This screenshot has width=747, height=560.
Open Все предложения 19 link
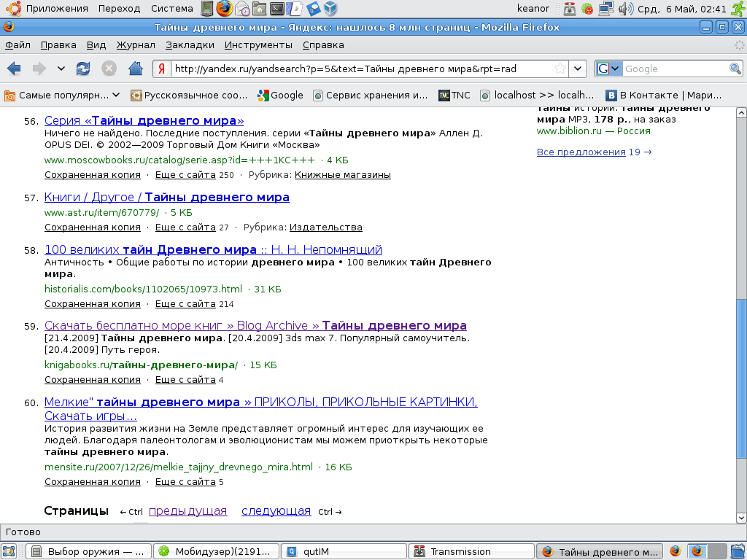point(594,152)
